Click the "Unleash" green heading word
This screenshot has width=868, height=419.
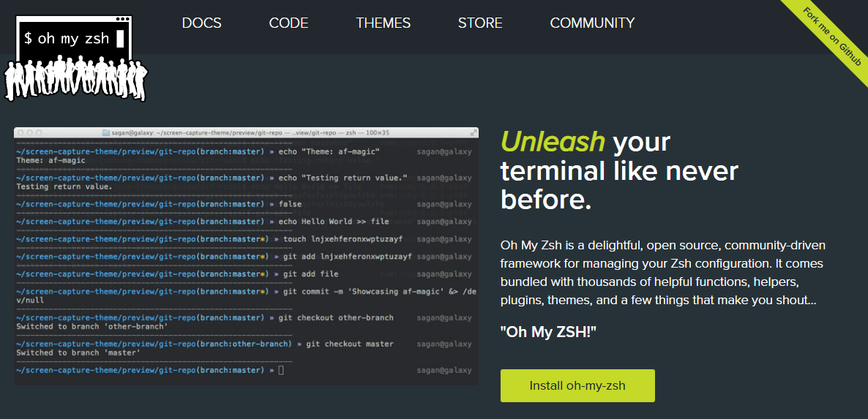(x=553, y=142)
